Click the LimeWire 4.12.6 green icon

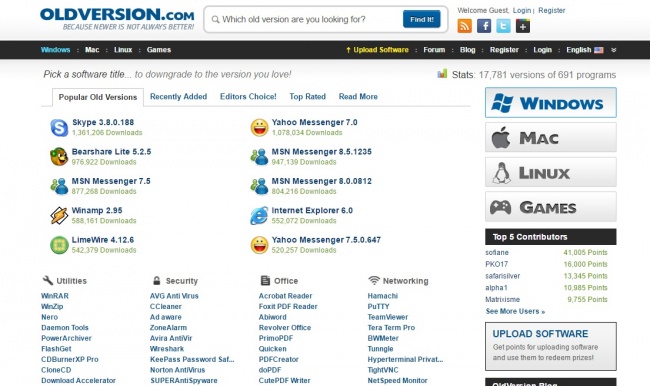[59, 245]
